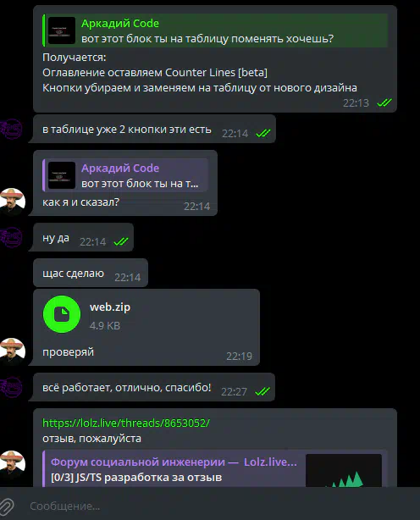Open the lolz.live/threads/8653052 link
This screenshot has width=420, height=520.
pyautogui.click(x=126, y=423)
